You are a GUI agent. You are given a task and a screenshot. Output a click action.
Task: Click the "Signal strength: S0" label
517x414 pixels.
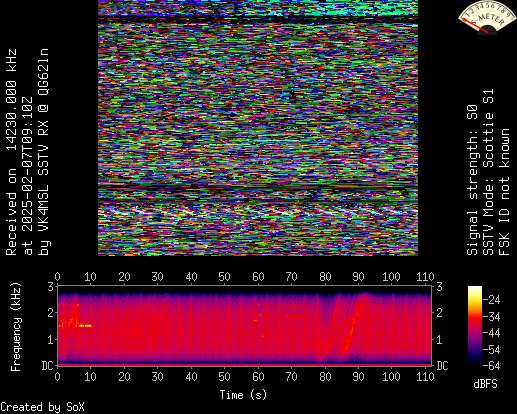point(472,180)
